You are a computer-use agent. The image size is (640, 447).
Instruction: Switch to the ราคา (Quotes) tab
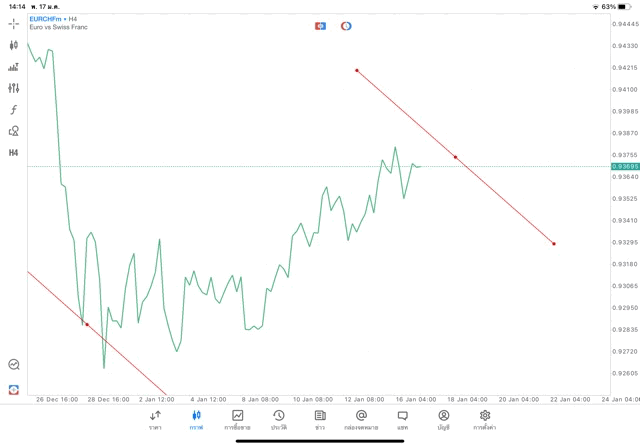(x=155, y=419)
